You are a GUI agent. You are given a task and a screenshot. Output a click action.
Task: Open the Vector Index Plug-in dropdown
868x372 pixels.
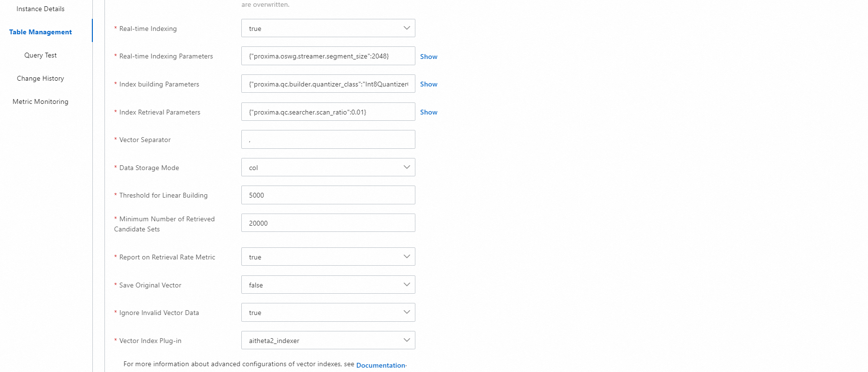click(328, 340)
